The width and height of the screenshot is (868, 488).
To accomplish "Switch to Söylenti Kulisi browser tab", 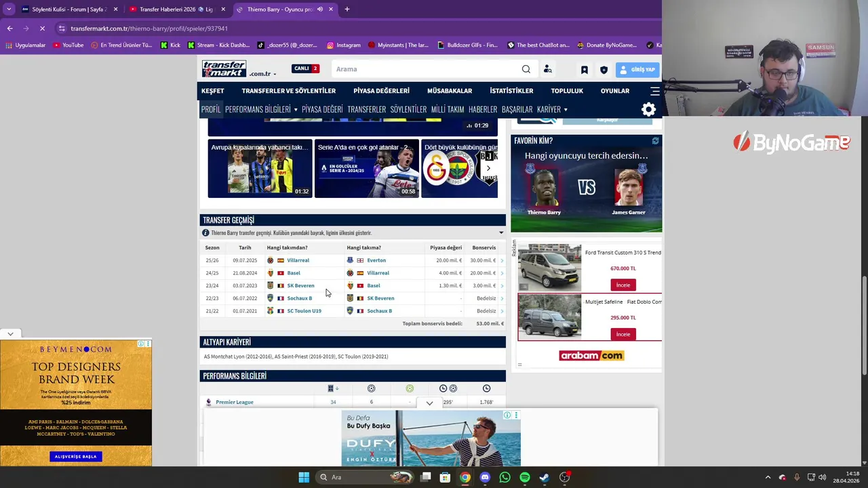I will click(70, 9).
